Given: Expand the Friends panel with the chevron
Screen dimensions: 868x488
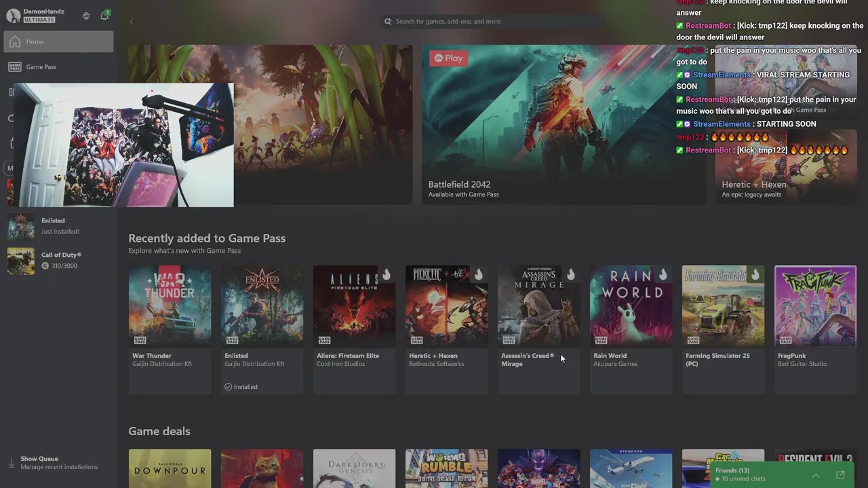Looking at the screenshot, I should (x=816, y=475).
